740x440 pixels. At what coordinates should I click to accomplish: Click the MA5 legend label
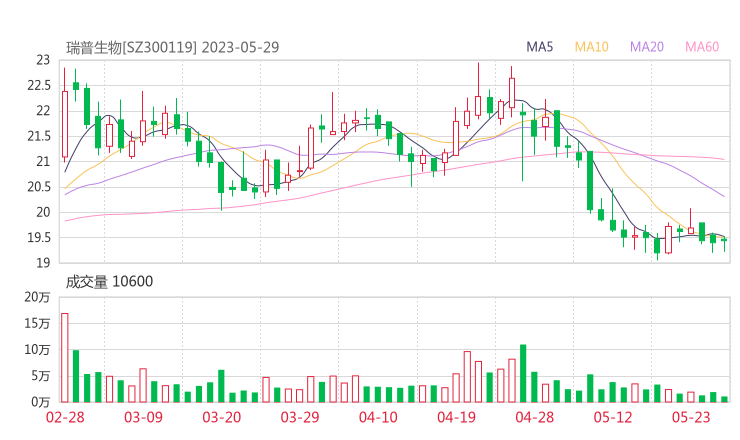click(x=539, y=47)
